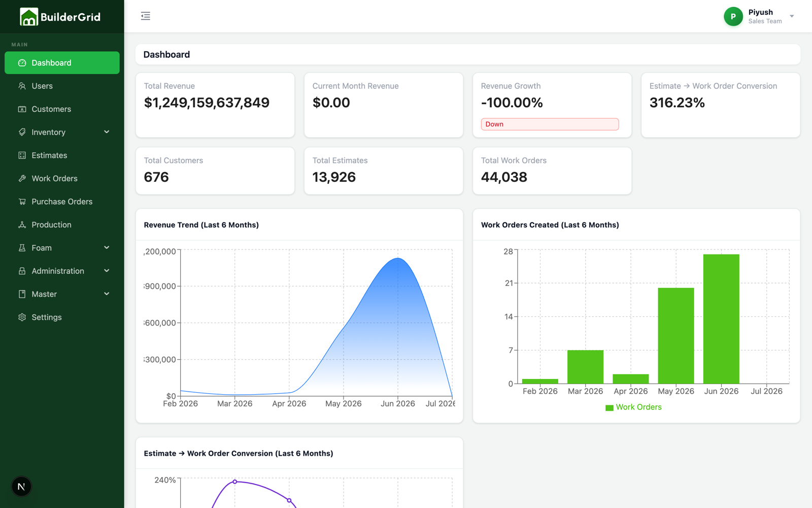Click the Piyush user name
Image resolution: width=812 pixels, height=508 pixels.
760,12
